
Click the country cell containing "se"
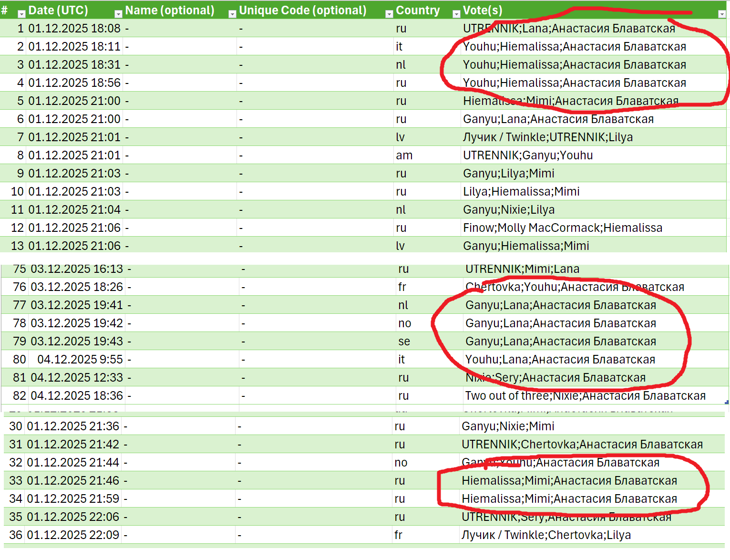tap(404, 341)
